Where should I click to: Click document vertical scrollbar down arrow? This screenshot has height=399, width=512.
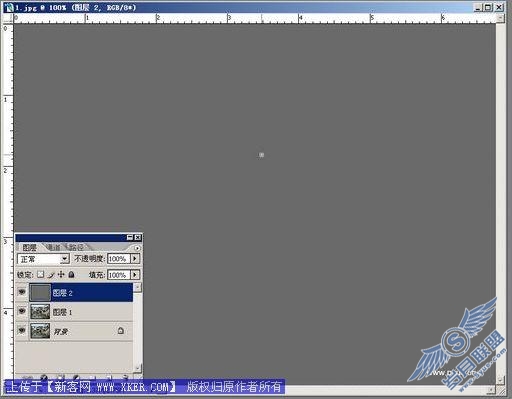point(500,380)
